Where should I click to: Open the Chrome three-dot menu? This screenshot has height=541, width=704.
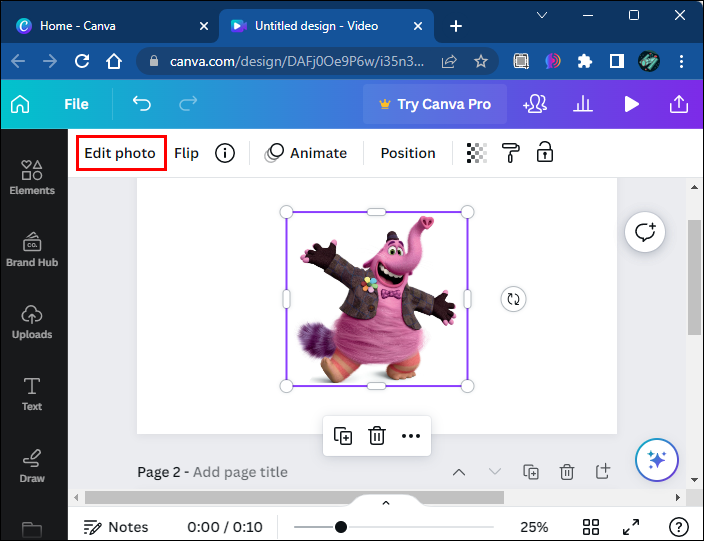(x=681, y=61)
